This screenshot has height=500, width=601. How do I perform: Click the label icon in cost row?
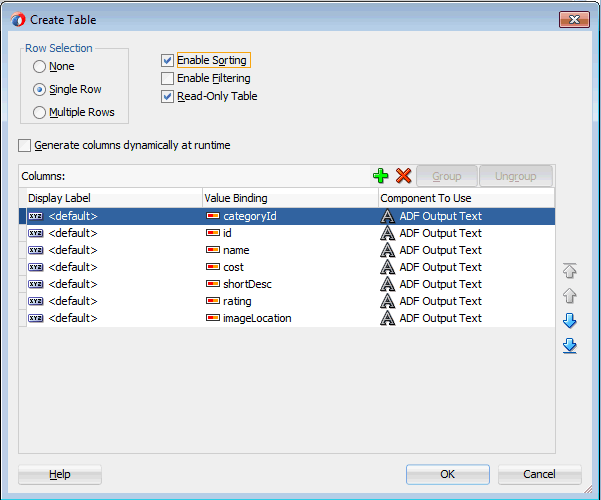(x=36, y=267)
